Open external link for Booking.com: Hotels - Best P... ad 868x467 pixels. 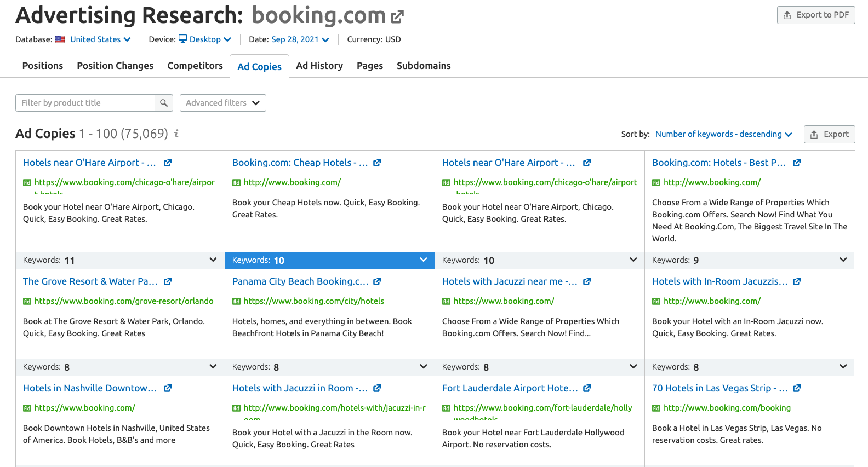tap(797, 163)
